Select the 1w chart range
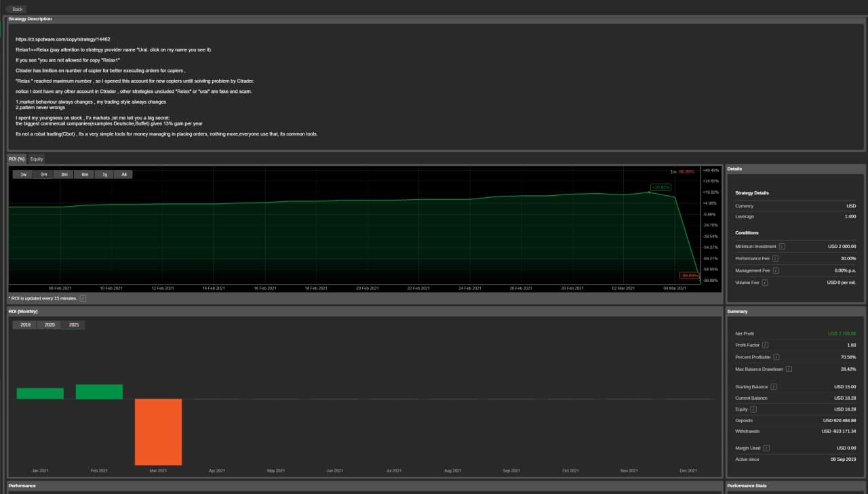This screenshot has height=494, width=868. tap(23, 174)
